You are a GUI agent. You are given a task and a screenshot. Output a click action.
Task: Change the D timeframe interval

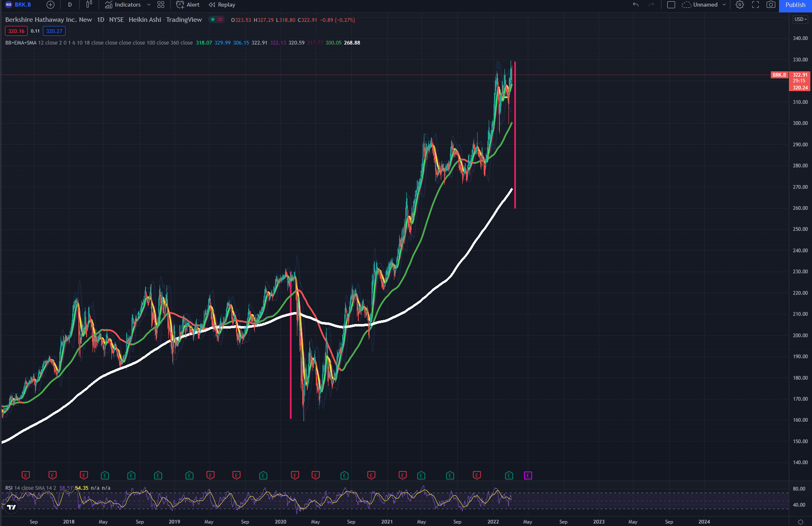[70, 5]
